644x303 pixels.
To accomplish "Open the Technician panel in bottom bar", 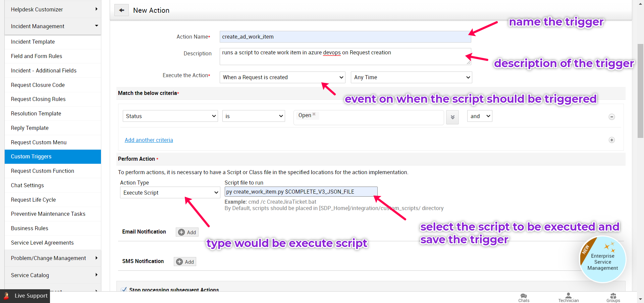I will click(x=568, y=297).
